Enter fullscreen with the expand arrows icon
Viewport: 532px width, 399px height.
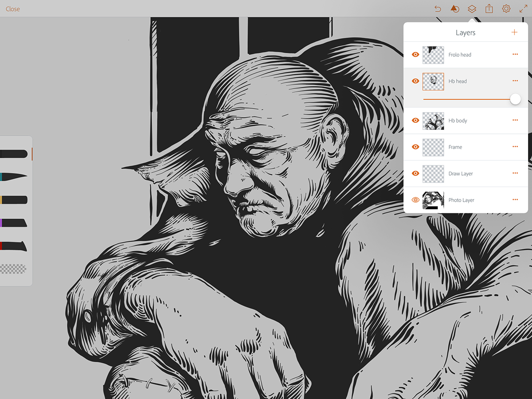(x=523, y=9)
